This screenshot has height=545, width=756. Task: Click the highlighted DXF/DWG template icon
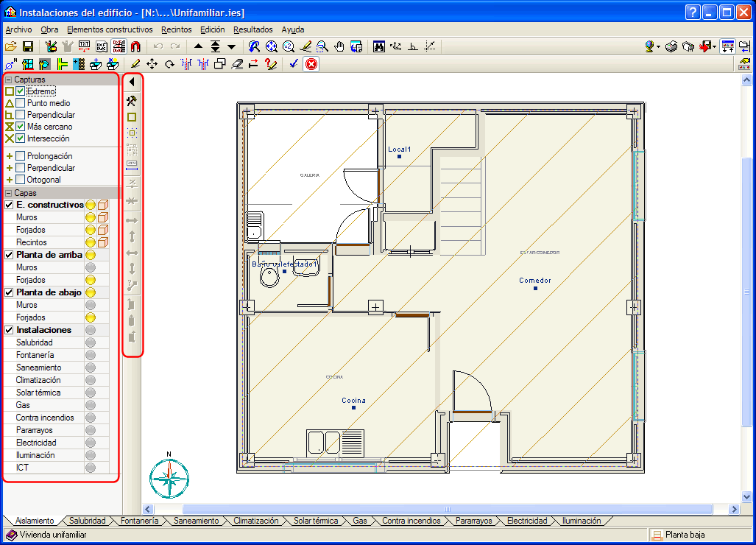tap(119, 47)
